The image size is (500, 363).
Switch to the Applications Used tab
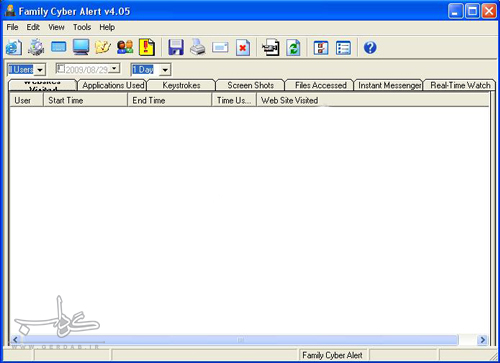click(x=113, y=85)
